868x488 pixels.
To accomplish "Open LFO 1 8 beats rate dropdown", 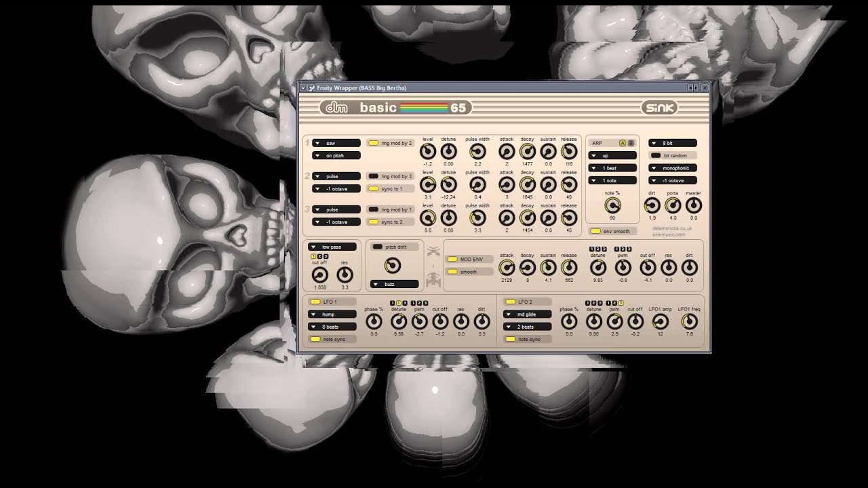I will (332, 327).
